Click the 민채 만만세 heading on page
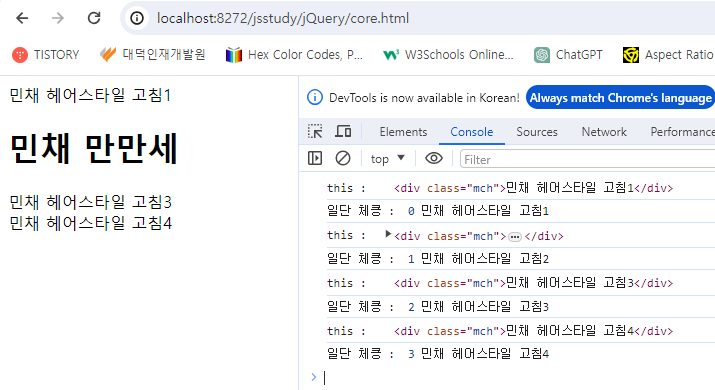The height and width of the screenshot is (390, 715). pos(94,149)
